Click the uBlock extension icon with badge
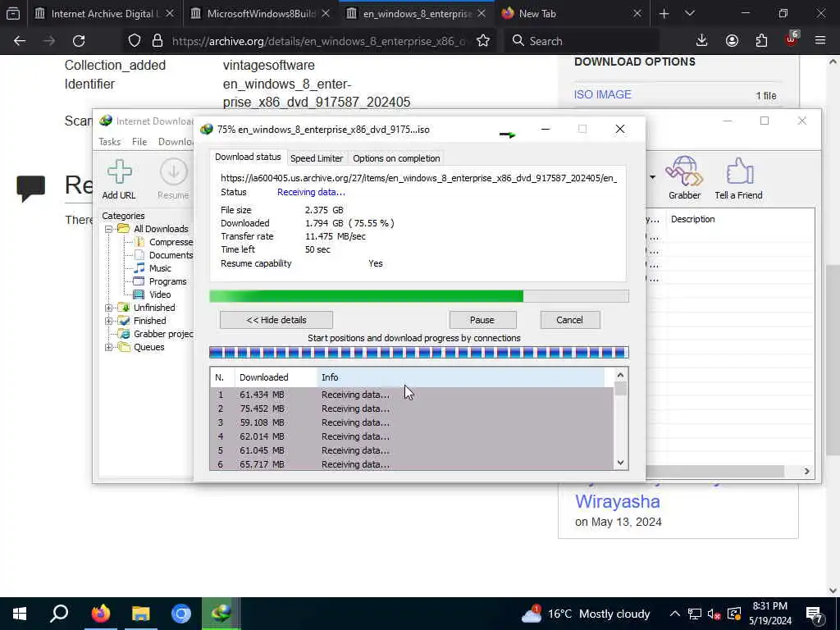The image size is (840, 630). pos(792,39)
